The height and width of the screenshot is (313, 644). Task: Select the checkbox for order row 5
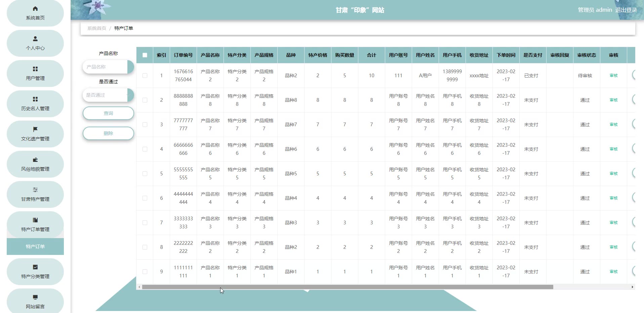point(145,174)
